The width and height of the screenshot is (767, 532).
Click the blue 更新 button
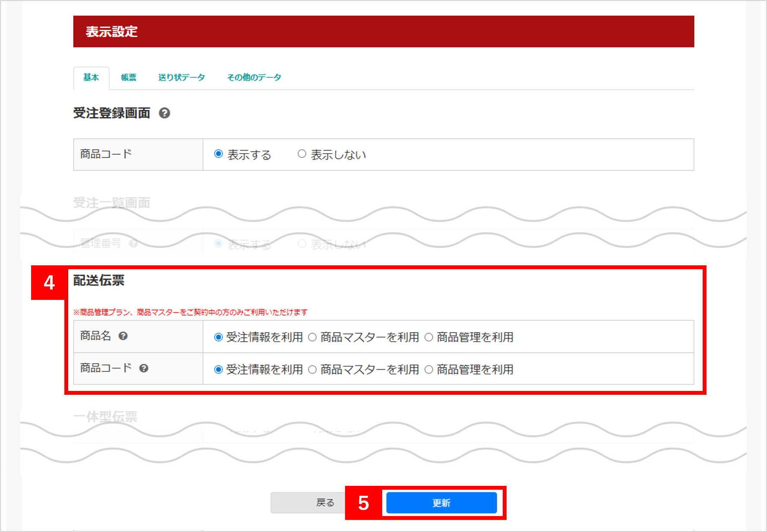click(x=441, y=503)
